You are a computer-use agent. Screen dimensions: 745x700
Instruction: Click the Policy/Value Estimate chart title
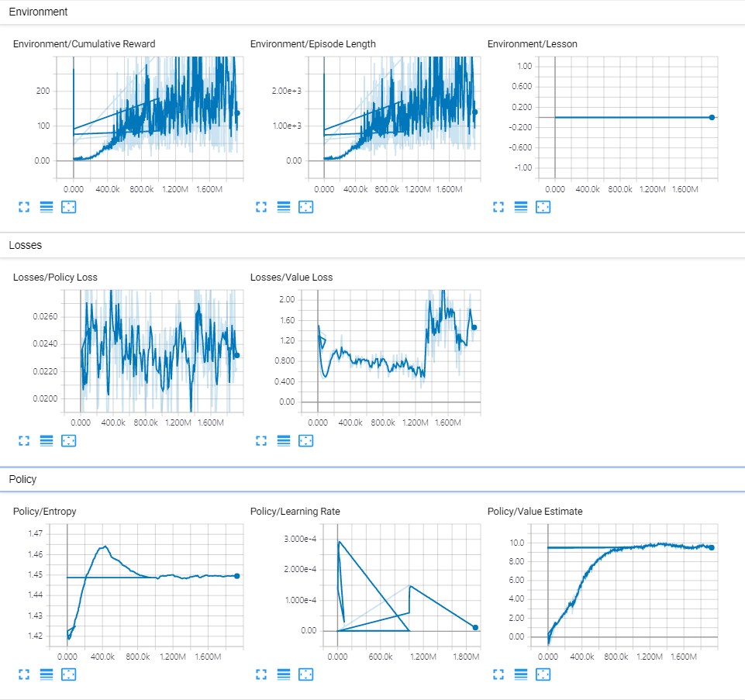click(x=535, y=512)
